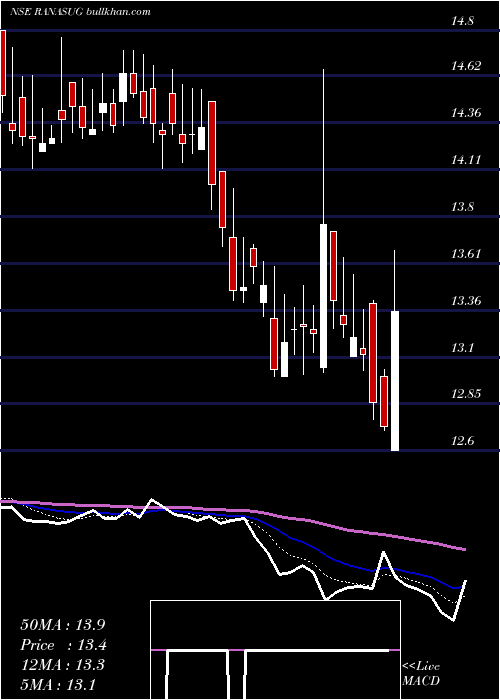Image resolution: width=500 pixels, height=700 pixels.
Task: Click the 12.85 price axis label
Action: [467, 395]
